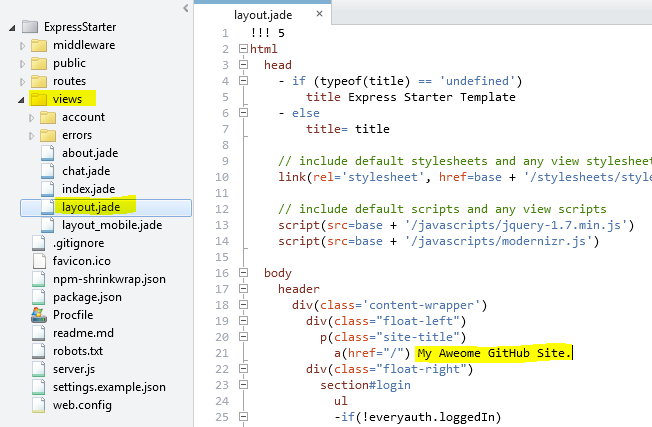Open index.jade from the file tree
The image size is (652, 427).
pyautogui.click(x=89, y=189)
